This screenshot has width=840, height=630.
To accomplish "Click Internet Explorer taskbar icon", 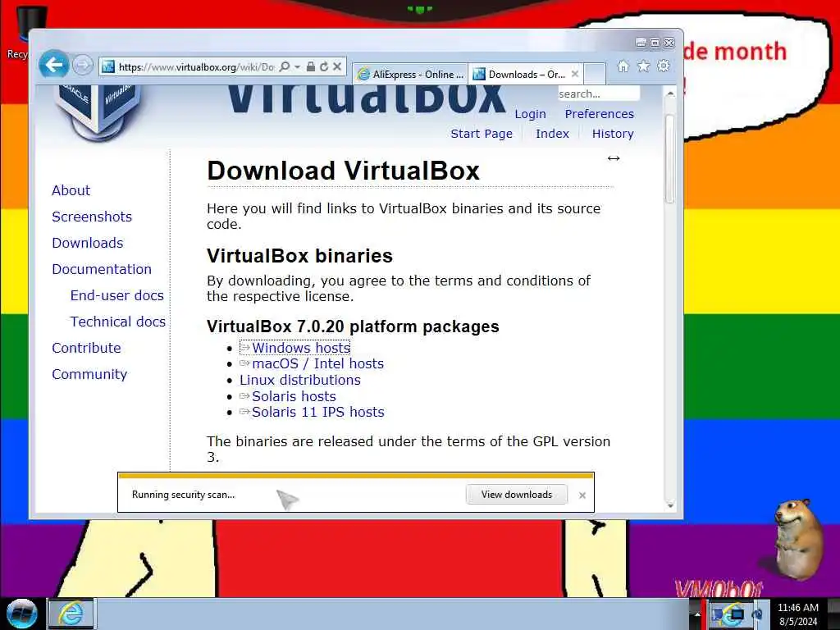I will pyautogui.click(x=71, y=614).
